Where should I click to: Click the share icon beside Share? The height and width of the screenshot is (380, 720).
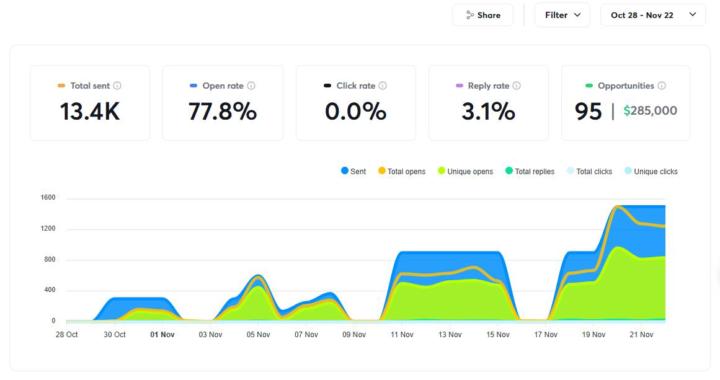tap(469, 15)
